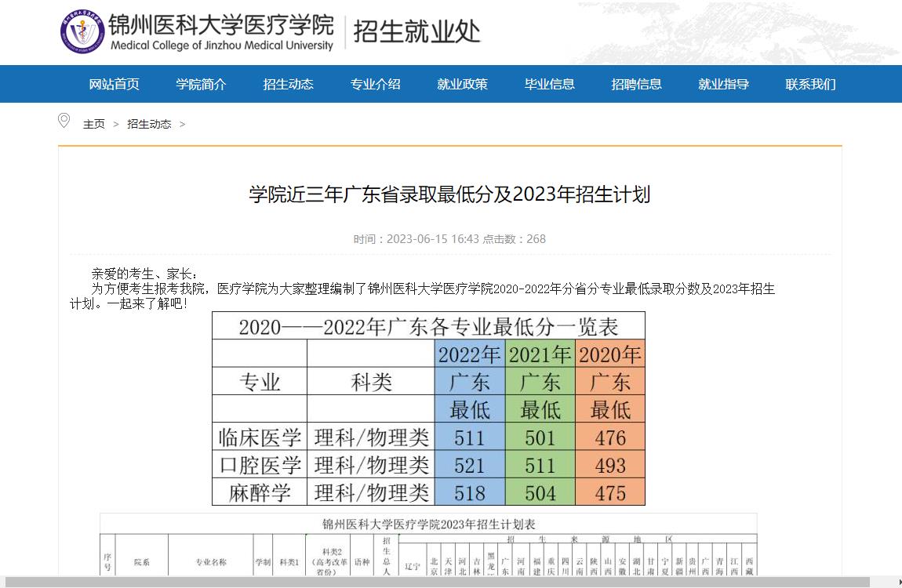Click the 2022年 column header

coord(469,354)
